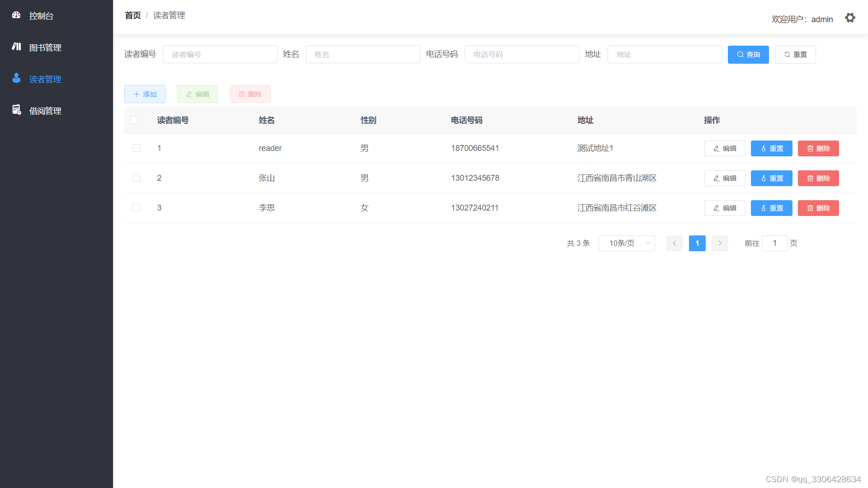Click the dashboard icon beside 控制台
Screen dimensions: 868x488
(16, 15)
